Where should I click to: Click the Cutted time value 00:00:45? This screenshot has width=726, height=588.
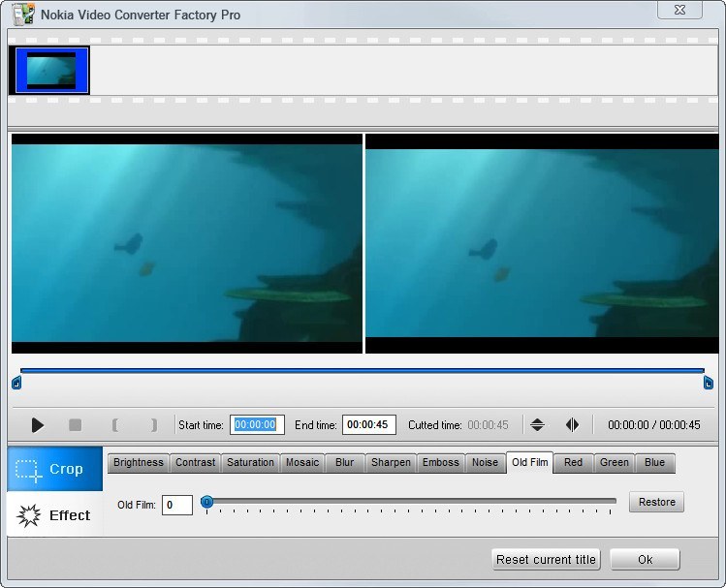488,424
